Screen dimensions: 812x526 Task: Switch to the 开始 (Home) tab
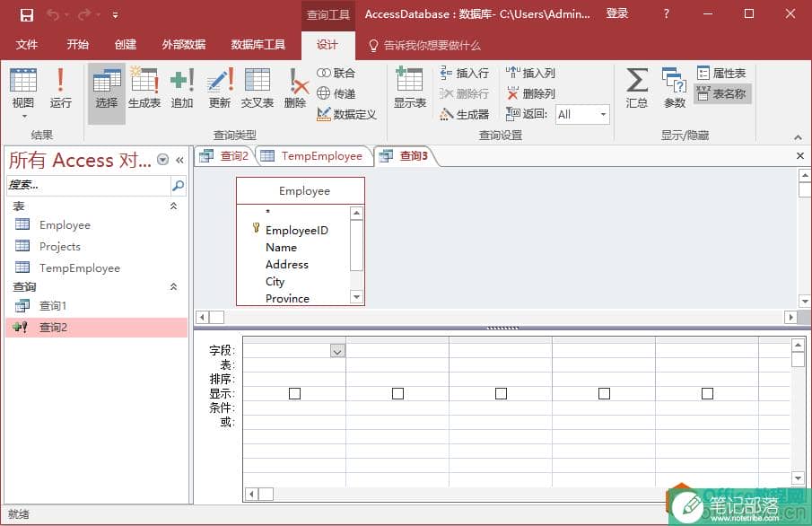pos(78,45)
